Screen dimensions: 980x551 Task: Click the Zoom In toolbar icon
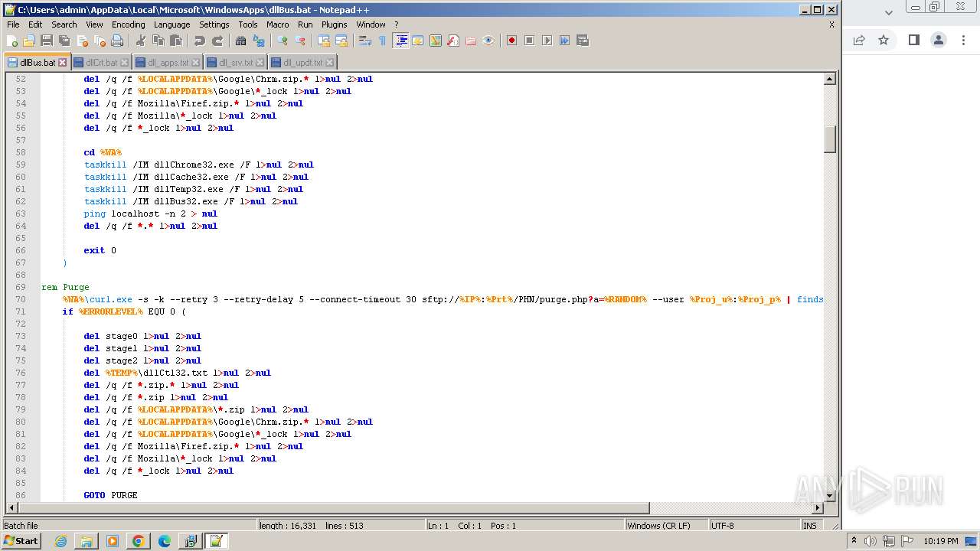[x=283, y=41]
